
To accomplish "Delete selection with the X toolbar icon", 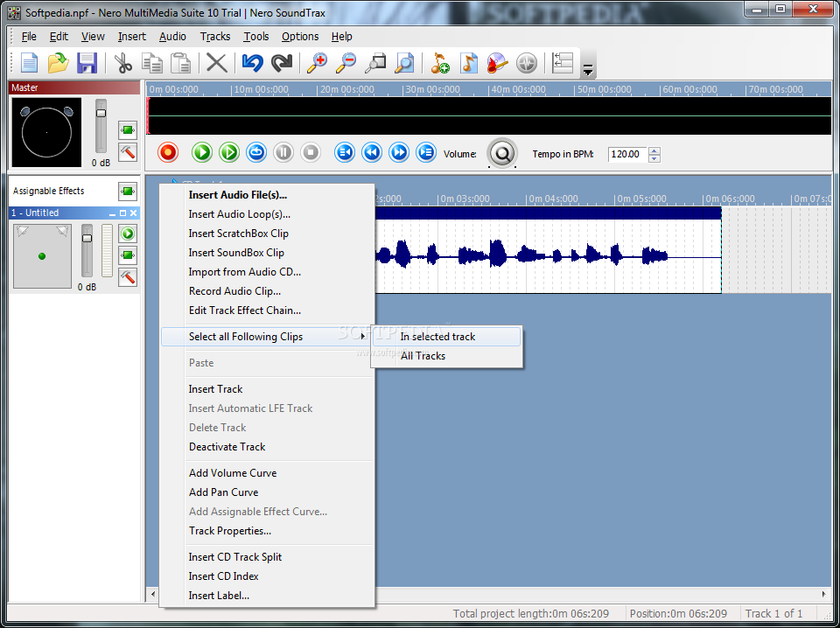I will pos(217,63).
